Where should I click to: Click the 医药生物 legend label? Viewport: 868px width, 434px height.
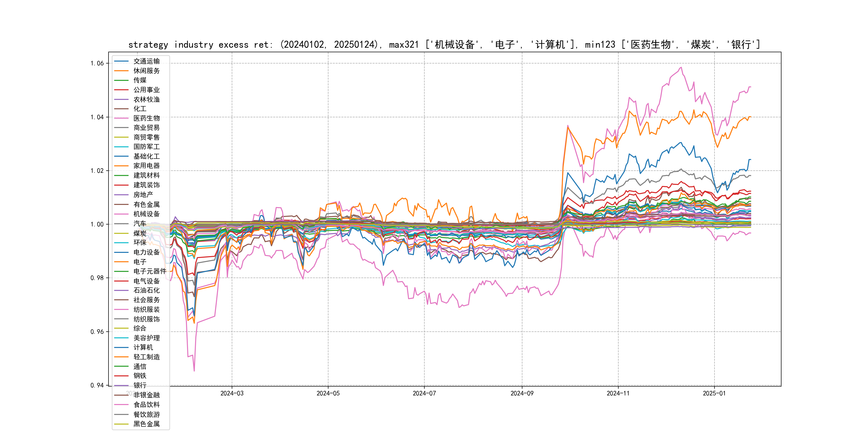pyautogui.click(x=147, y=118)
